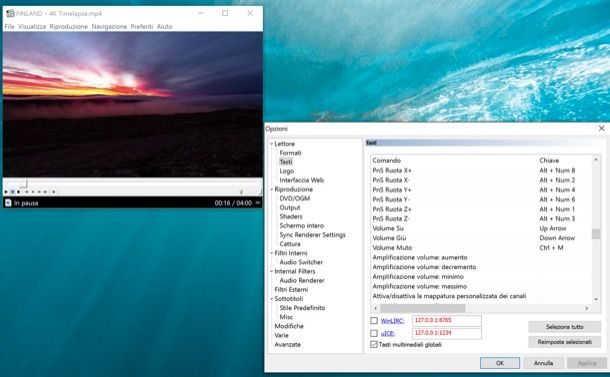Image resolution: width=610 pixels, height=377 pixels.
Task: Click the 'Seleziona tutto' button
Action: [564, 327]
